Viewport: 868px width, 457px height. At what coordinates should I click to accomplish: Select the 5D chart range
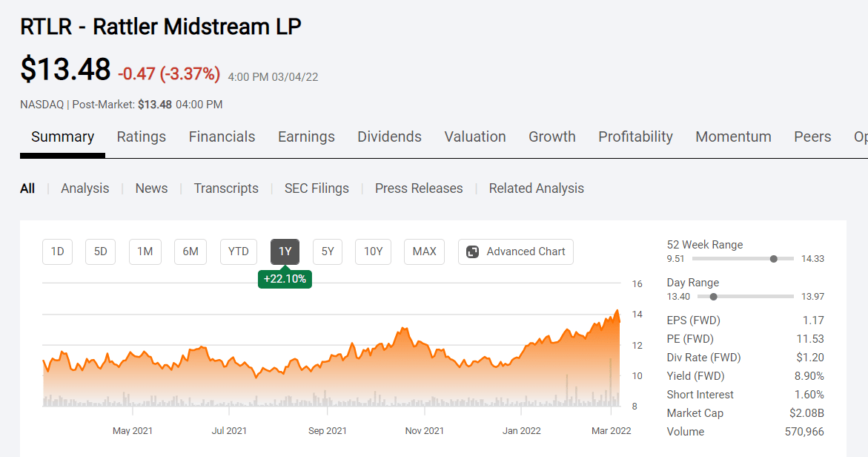click(100, 251)
